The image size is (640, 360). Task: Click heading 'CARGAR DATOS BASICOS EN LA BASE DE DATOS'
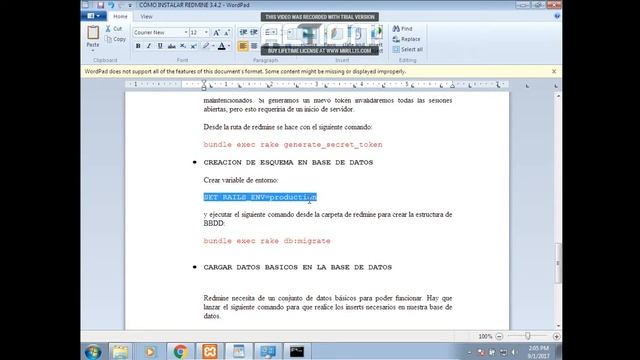(x=298, y=267)
